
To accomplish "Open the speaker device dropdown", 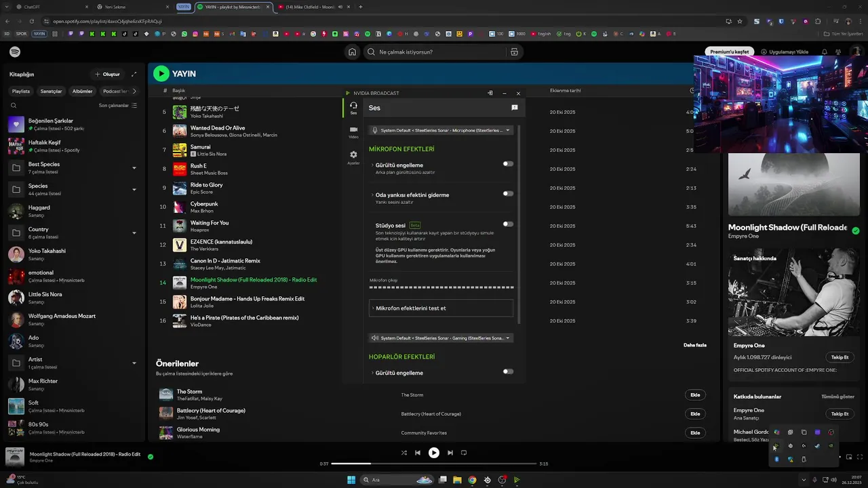I will [x=441, y=338].
